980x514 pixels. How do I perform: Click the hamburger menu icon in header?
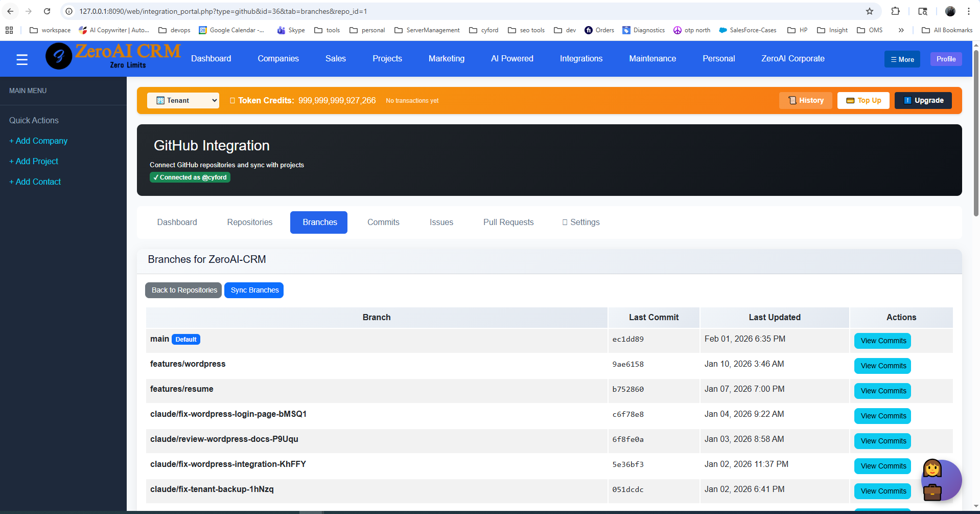coord(22,60)
